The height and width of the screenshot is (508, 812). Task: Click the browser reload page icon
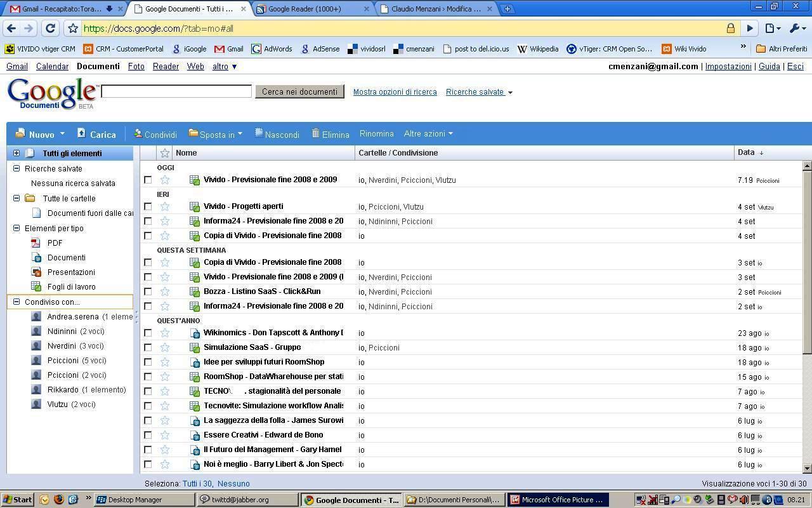pos(50,28)
